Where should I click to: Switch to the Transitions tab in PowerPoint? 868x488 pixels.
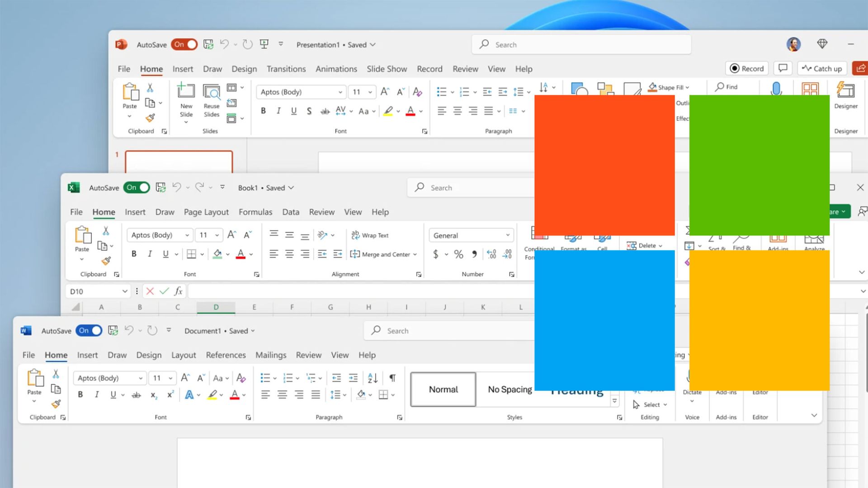[x=286, y=69]
